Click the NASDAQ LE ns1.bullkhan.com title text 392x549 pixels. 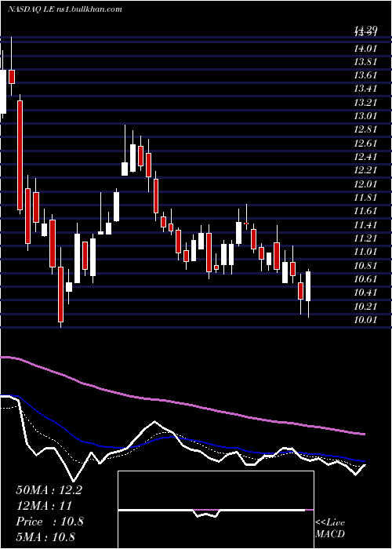coord(65,9)
